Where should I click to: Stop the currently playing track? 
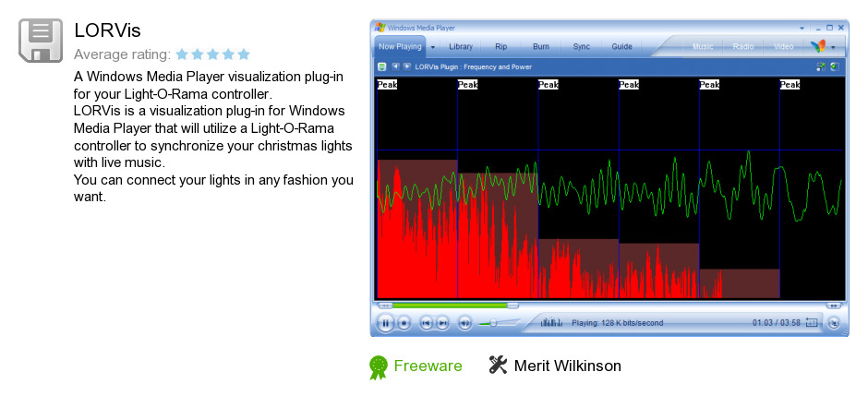coord(404,323)
